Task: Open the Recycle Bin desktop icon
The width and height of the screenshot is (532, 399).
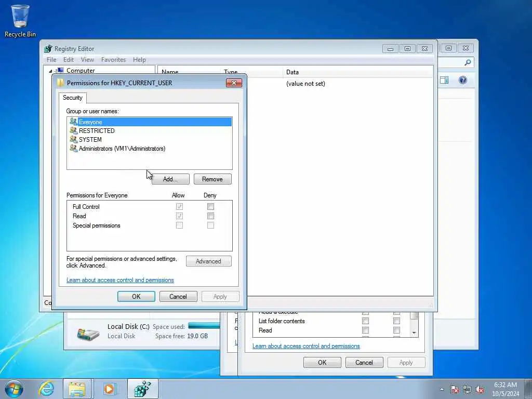Action: click(20, 21)
